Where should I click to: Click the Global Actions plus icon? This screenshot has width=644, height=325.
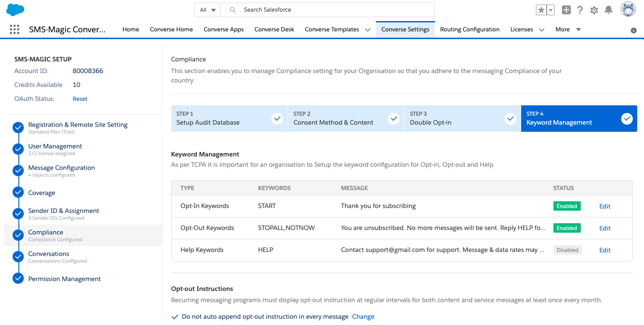[566, 10]
